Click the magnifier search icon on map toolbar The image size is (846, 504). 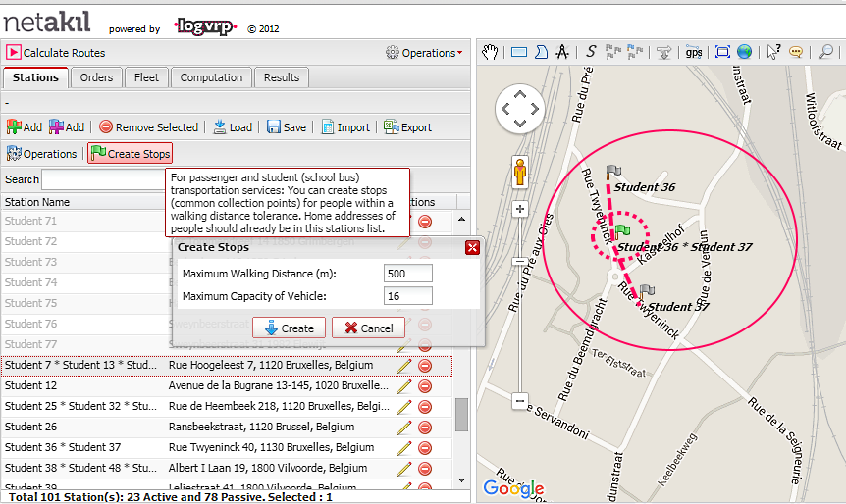point(825,52)
